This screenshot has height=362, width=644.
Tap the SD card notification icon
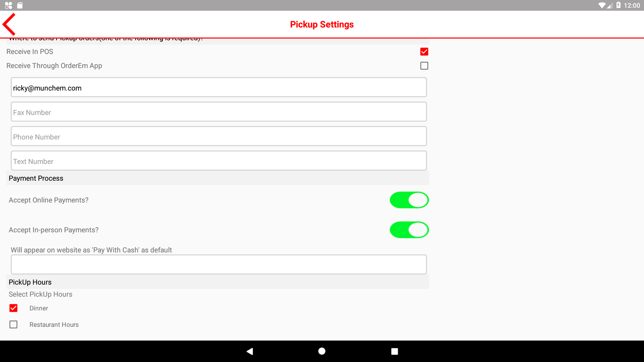click(20, 5)
